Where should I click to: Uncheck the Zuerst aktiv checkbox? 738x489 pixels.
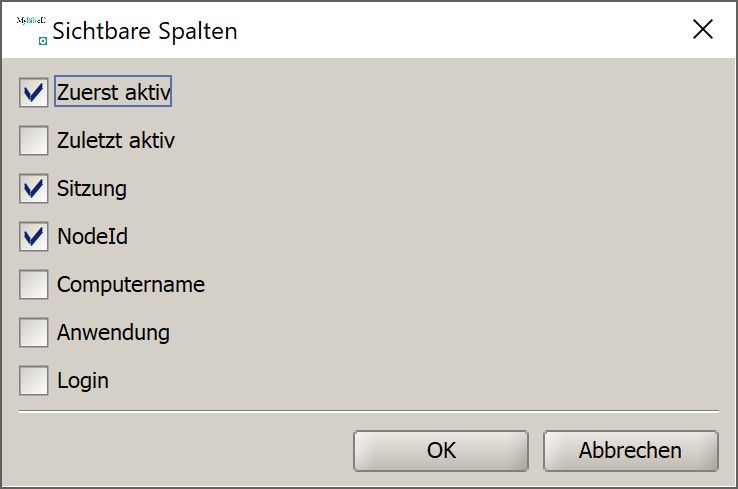[33, 92]
